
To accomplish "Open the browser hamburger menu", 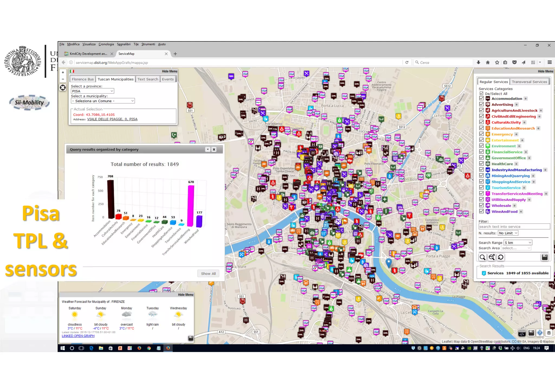I will (550, 62).
